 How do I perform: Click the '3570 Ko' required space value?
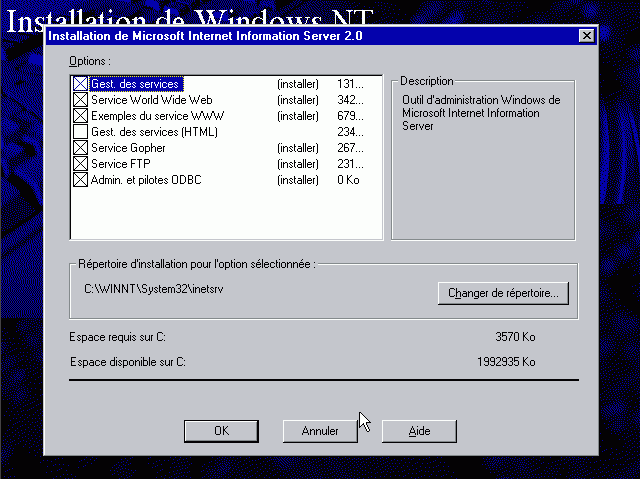click(x=515, y=337)
